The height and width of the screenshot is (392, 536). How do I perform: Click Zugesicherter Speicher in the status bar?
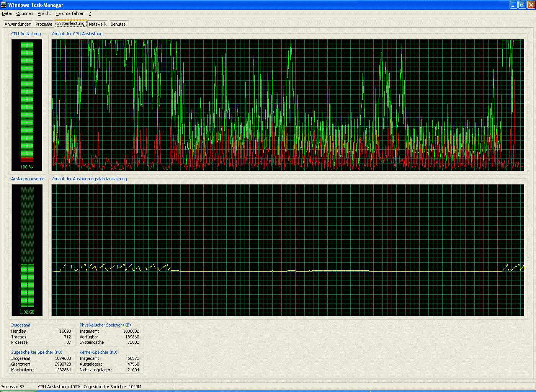(x=113, y=387)
